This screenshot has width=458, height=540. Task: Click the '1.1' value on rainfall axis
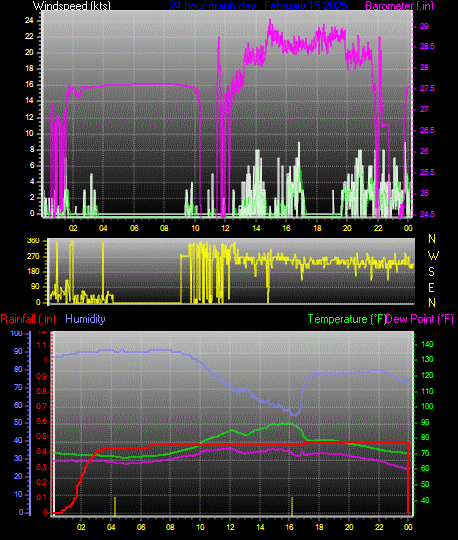[41, 345]
